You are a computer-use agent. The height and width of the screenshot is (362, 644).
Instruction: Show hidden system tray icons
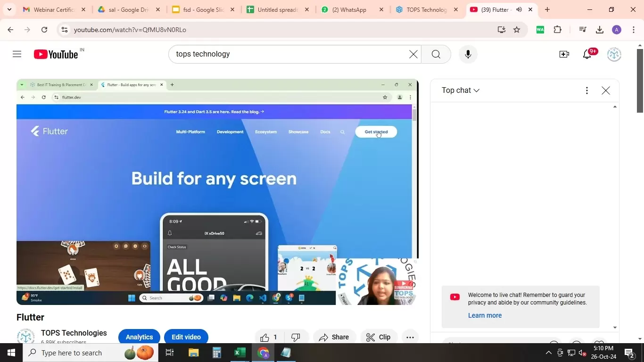point(548,353)
